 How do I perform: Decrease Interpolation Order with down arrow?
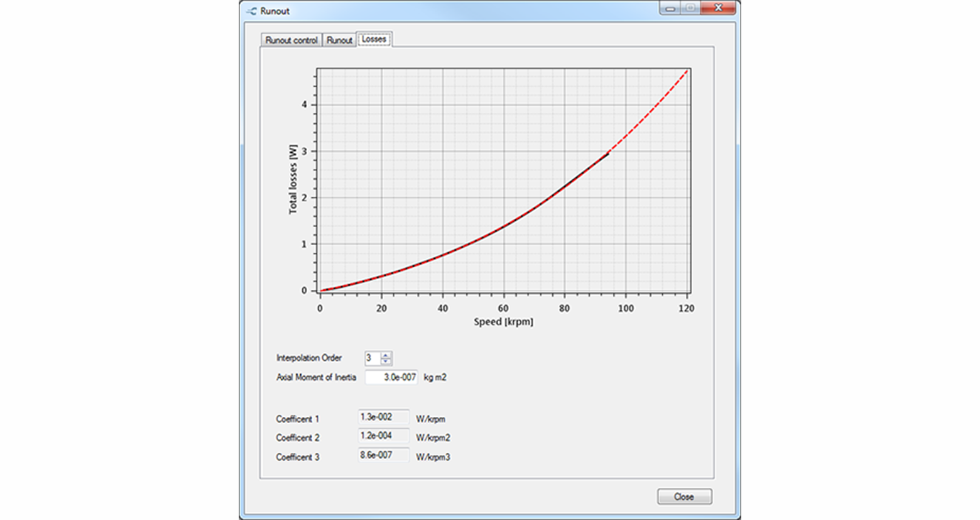point(386,362)
